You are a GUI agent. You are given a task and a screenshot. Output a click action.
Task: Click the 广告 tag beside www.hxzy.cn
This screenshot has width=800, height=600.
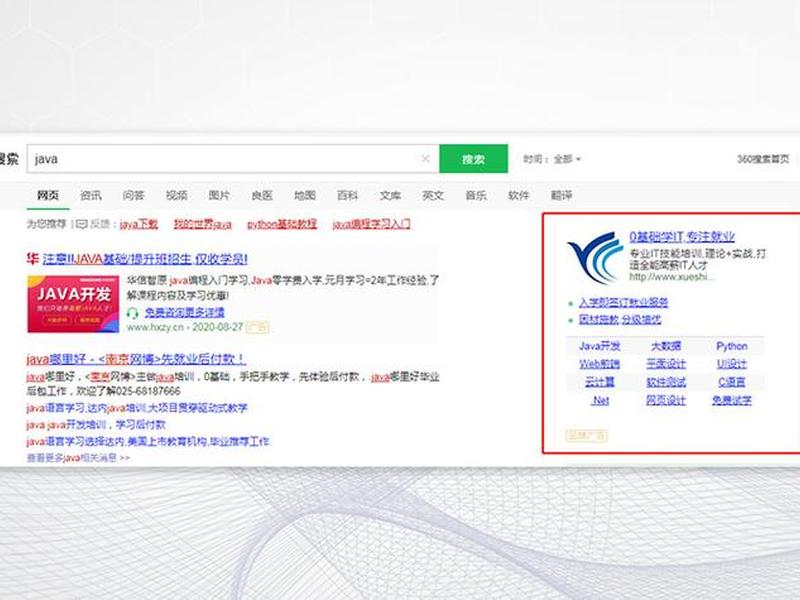click(x=258, y=327)
